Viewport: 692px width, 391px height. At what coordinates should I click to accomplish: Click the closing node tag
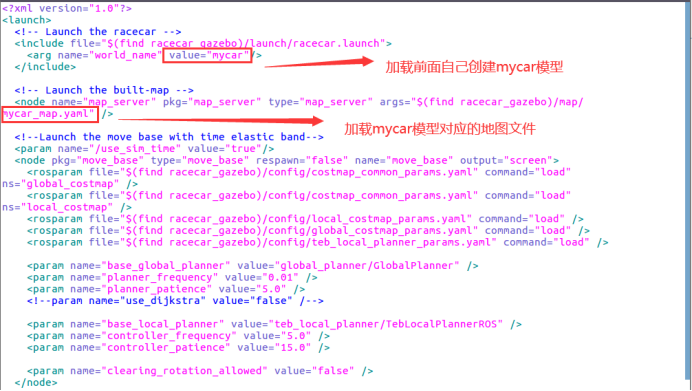click(36, 383)
